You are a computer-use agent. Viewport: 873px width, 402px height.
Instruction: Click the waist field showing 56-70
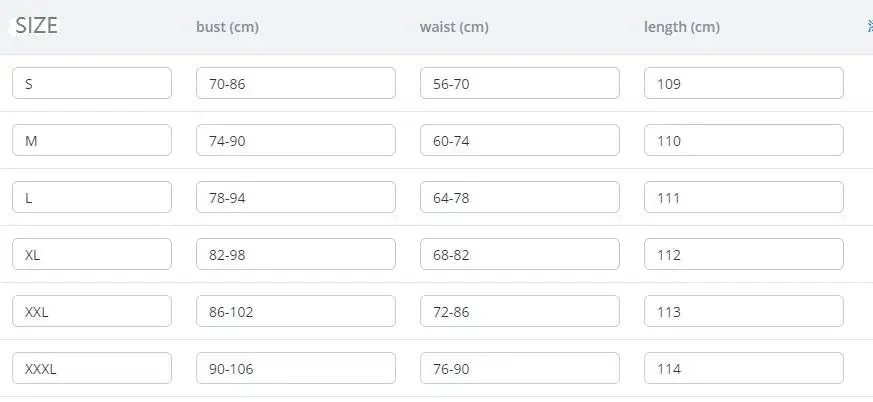coord(519,84)
